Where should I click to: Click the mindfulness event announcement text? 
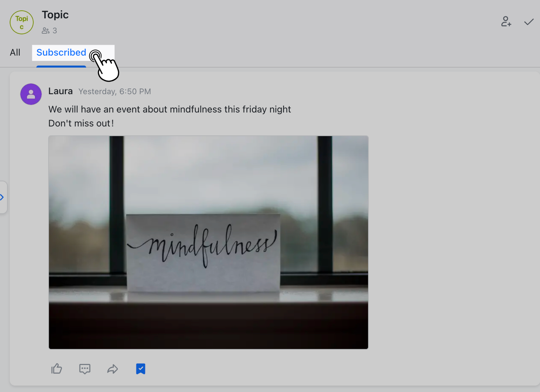pyautogui.click(x=169, y=109)
